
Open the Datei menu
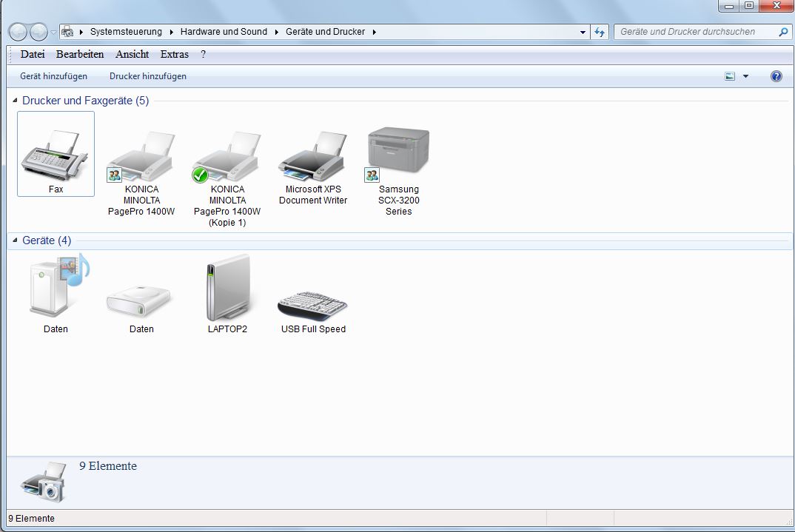point(33,54)
